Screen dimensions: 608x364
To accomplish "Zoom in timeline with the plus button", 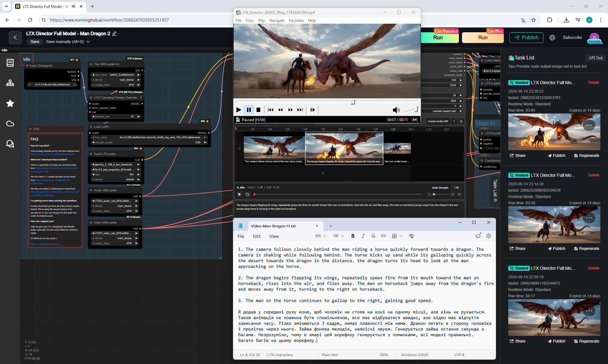I will (x=453, y=194).
